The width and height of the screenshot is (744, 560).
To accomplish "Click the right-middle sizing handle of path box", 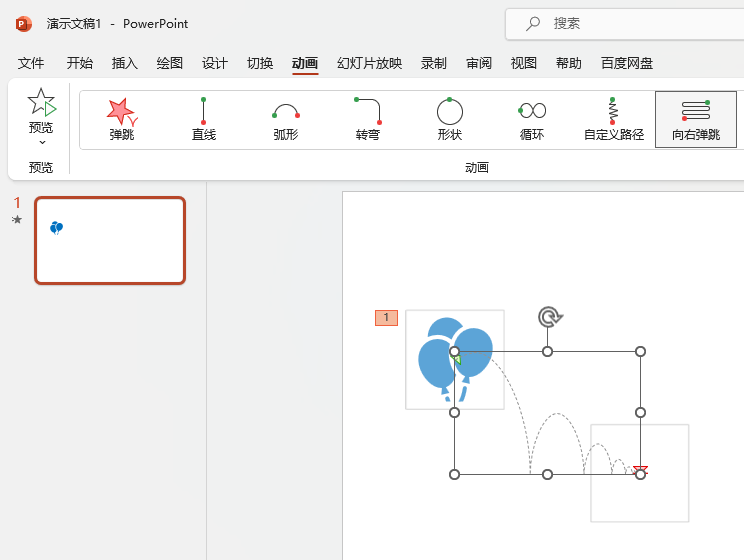I will (640, 412).
